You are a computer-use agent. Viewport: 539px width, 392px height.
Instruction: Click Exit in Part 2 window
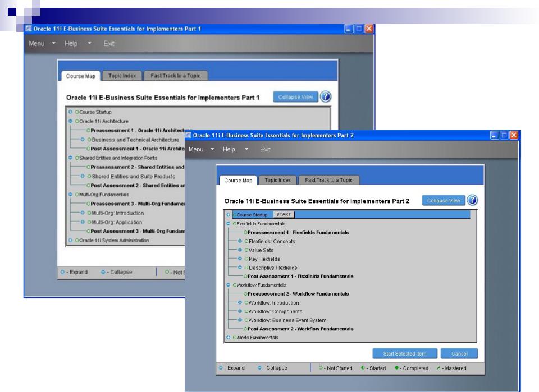(x=264, y=149)
